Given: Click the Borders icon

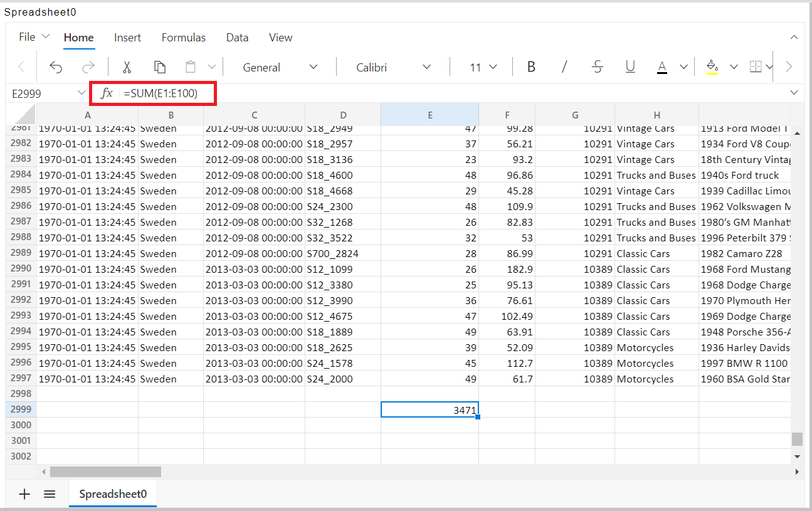Looking at the screenshot, I should pos(756,67).
